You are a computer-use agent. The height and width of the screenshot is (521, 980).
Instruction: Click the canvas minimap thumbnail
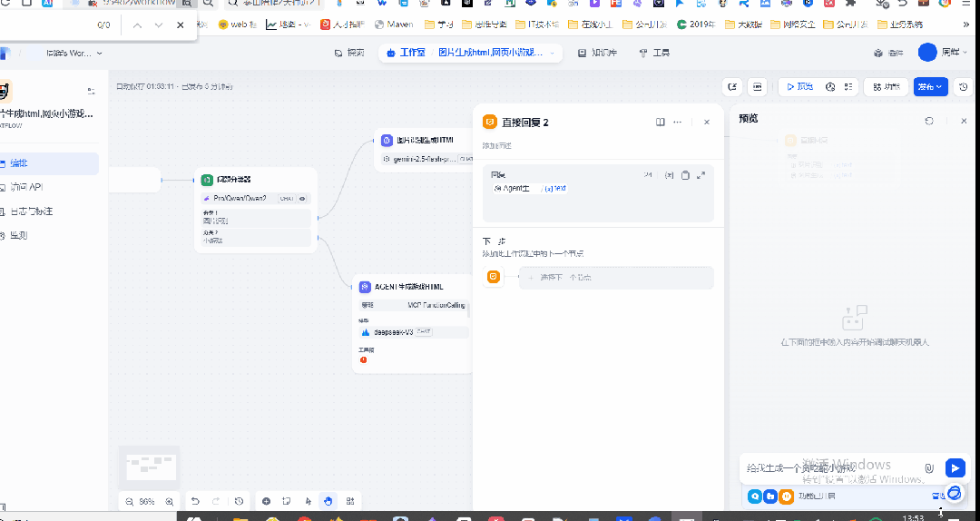150,467
